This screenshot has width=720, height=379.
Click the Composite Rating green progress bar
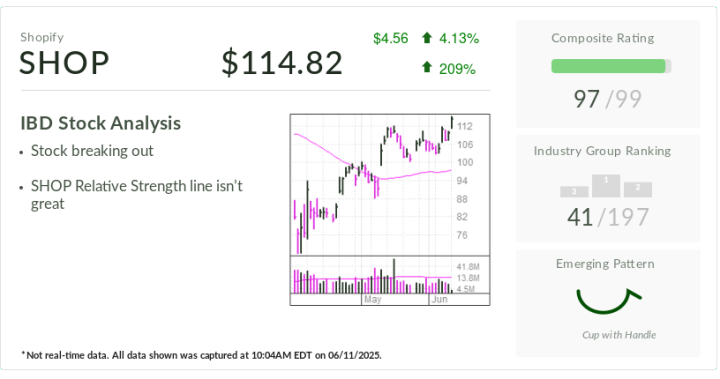click(x=611, y=66)
